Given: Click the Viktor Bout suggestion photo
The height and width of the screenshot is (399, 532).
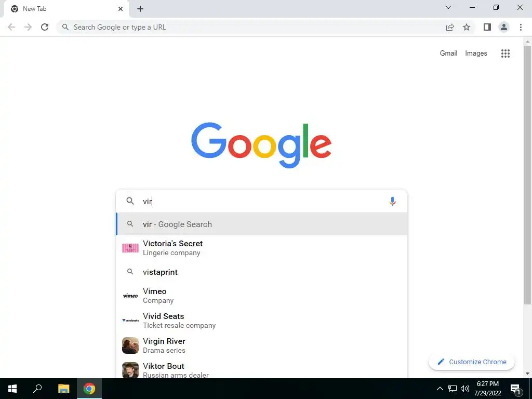Looking at the screenshot, I should point(130,370).
